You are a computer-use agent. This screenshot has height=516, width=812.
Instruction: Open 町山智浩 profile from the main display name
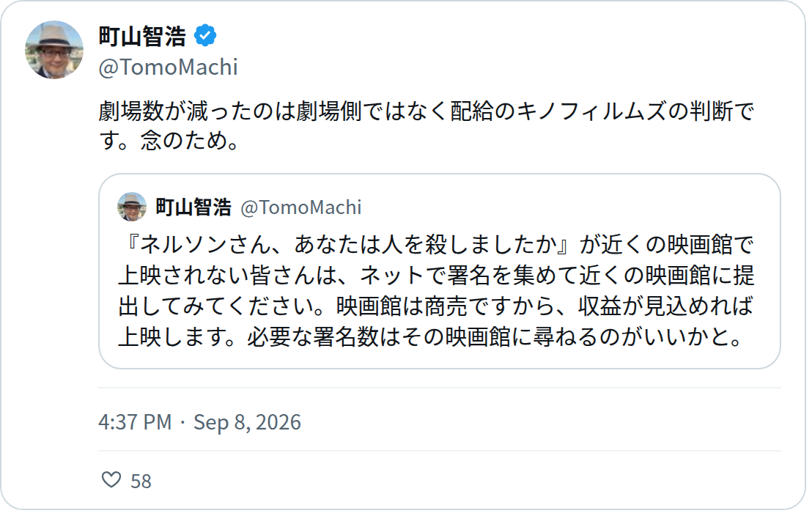coord(142,36)
